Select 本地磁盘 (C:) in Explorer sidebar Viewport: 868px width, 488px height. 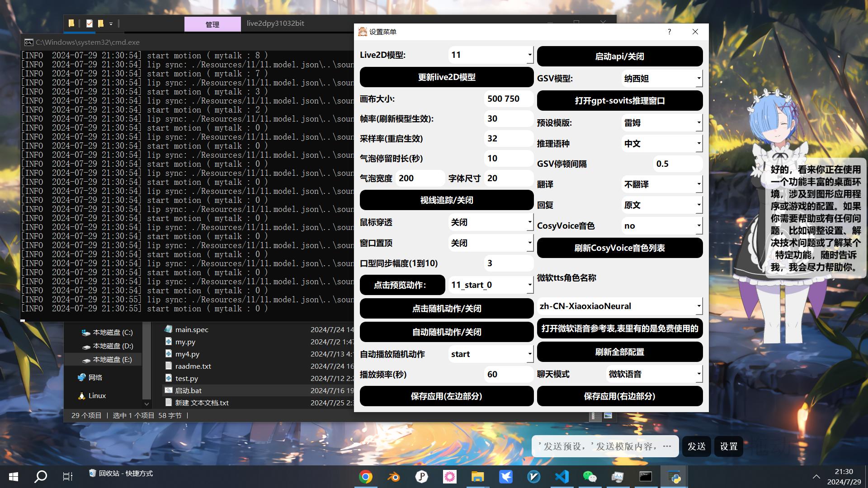[x=113, y=332]
